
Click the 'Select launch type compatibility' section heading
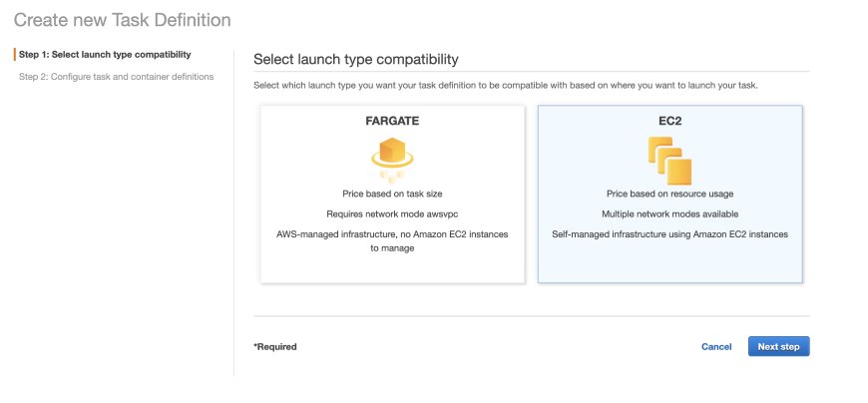tap(356, 59)
